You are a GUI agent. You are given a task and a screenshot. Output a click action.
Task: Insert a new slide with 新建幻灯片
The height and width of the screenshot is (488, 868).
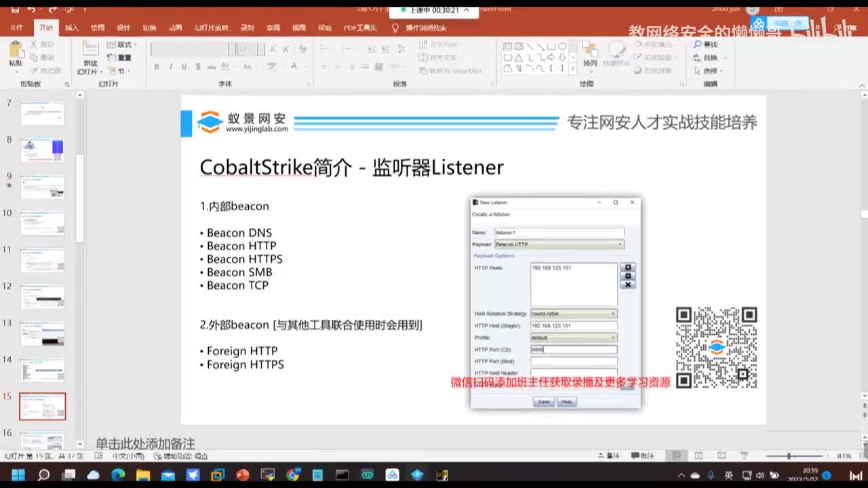point(90,58)
